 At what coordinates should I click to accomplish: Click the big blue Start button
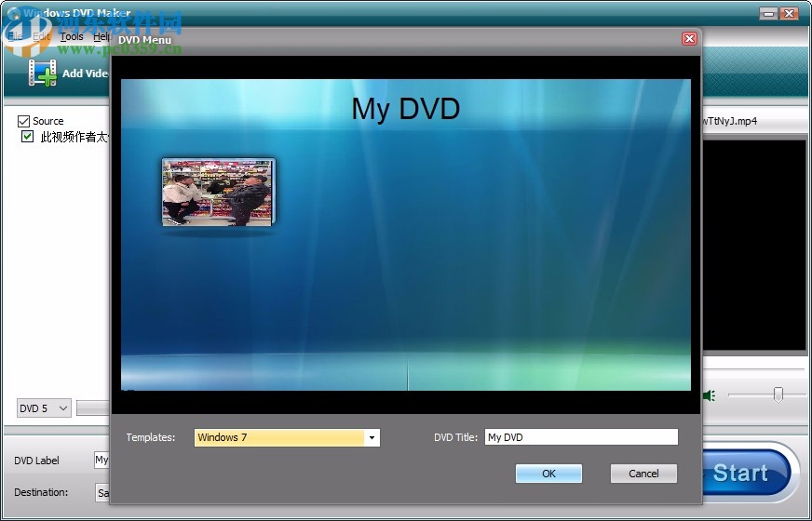(745, 473)
